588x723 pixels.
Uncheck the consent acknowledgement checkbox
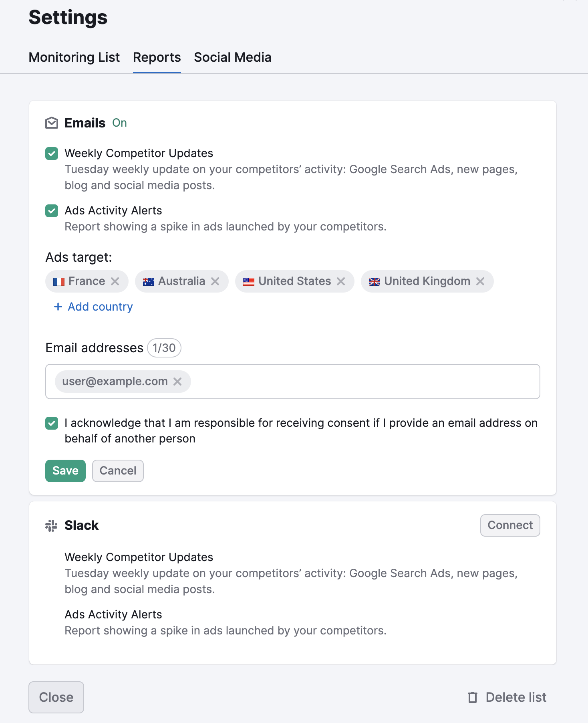(x=52, y=423)
